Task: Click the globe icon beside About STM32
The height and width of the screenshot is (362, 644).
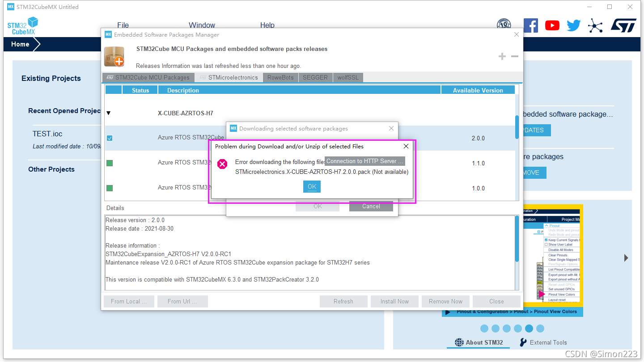Action: 459,342
